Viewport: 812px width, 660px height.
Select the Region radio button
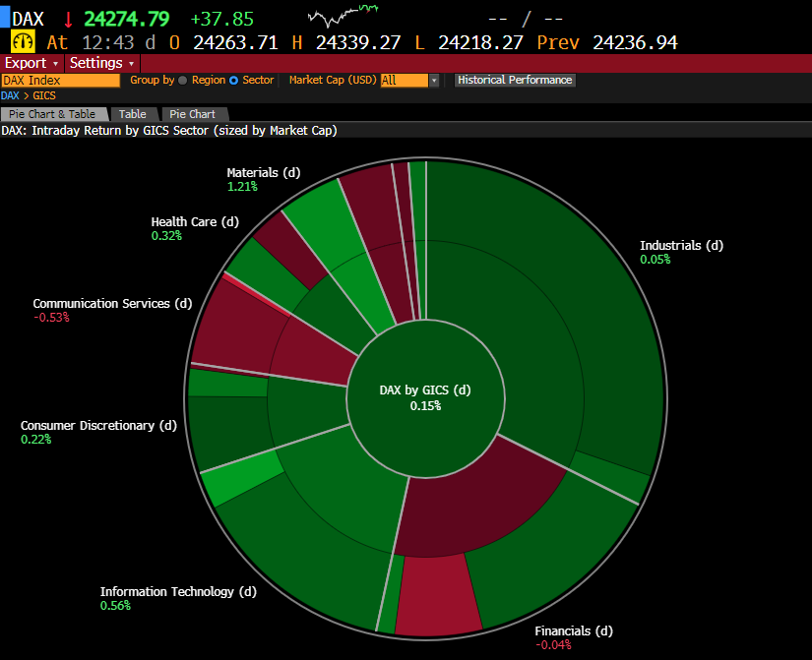tap(183, 81)
